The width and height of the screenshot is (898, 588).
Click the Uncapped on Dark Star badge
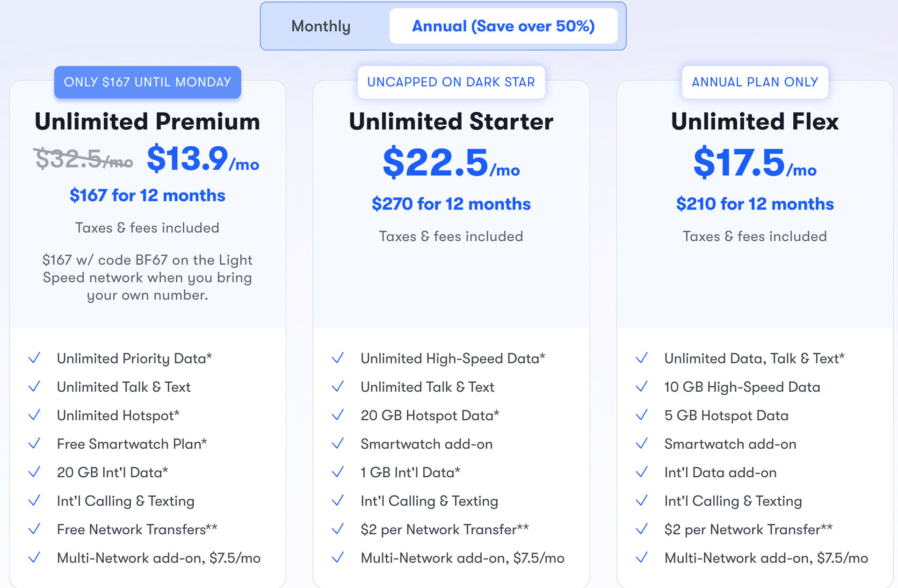[x=451, y=82]
